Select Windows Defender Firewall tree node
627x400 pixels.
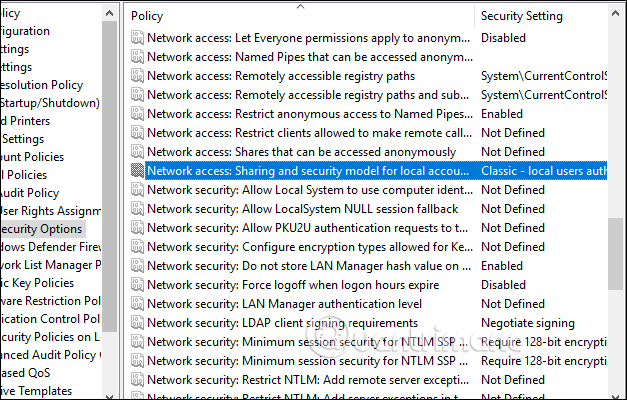50,247
